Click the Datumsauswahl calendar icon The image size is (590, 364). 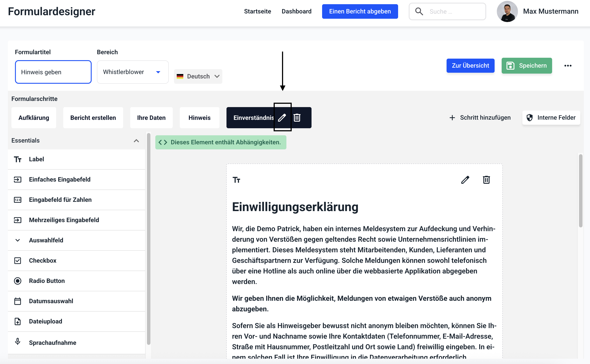pos(18,301)
